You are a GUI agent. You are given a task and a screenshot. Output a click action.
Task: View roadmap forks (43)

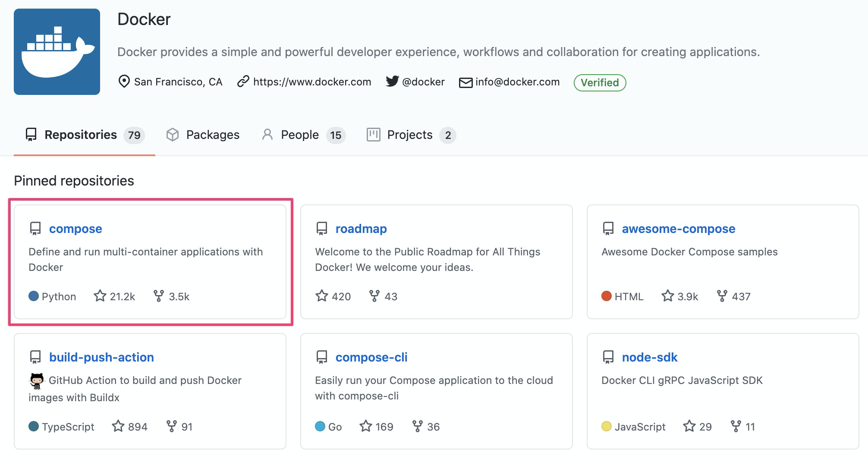pyautogui.click(x=383, y=296)
